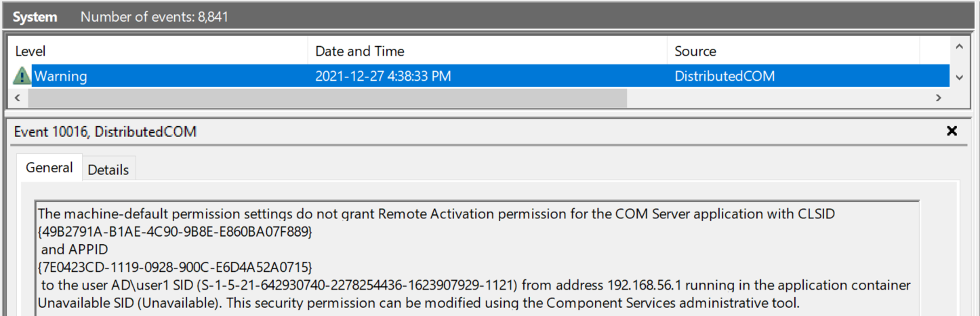This screenshot has width=980, height=316.
Task: Select the Warning event row
Action: (x=478, y=76)
